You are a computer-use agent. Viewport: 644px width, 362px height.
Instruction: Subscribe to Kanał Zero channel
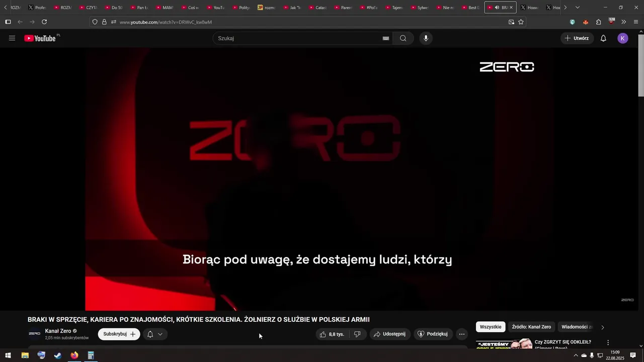(x=119, y=334)
